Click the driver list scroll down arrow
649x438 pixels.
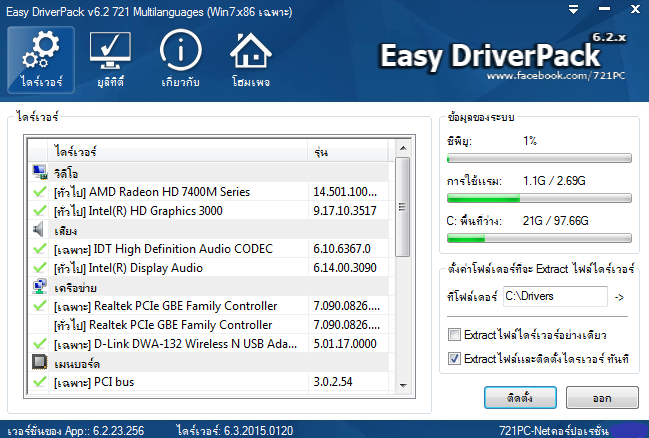pos(403,385)
